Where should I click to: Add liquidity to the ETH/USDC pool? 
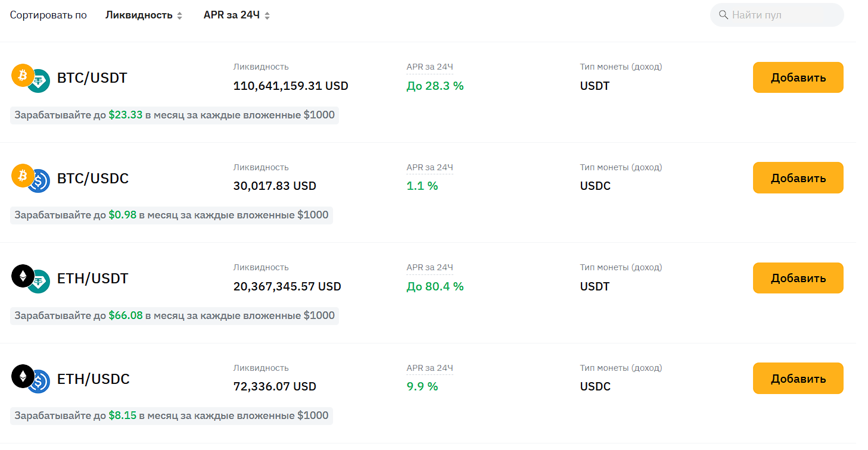click(798, 379)
